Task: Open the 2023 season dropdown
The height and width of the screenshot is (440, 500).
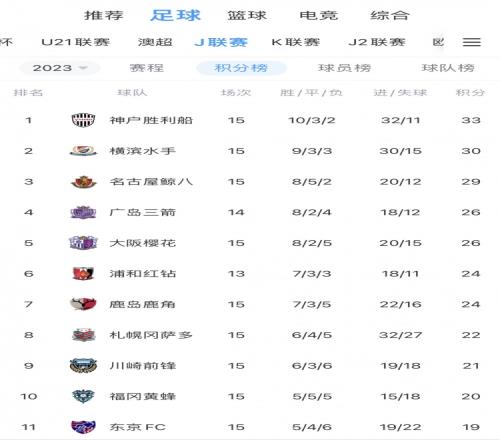Action: coord(59,68)
